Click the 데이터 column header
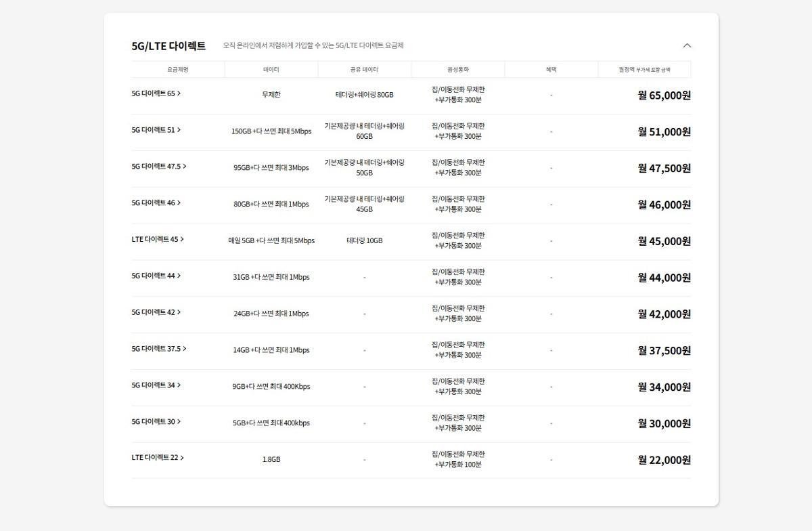This screenshot has width=812, height=531. coord(271,70)
